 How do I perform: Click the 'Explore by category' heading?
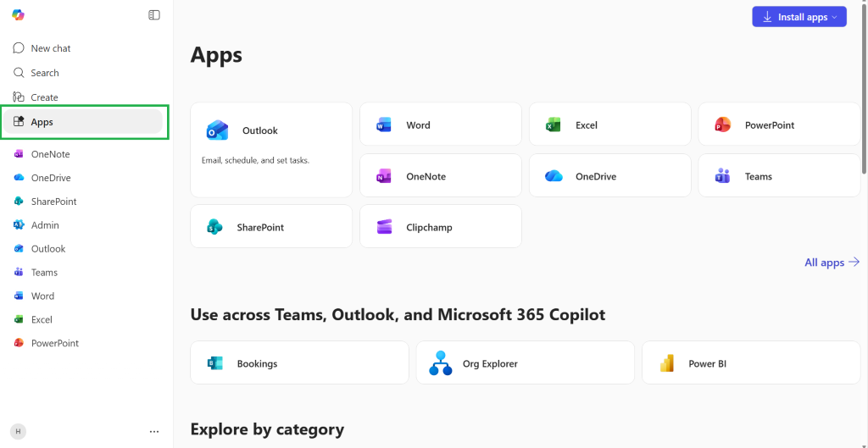click(267, 429)
